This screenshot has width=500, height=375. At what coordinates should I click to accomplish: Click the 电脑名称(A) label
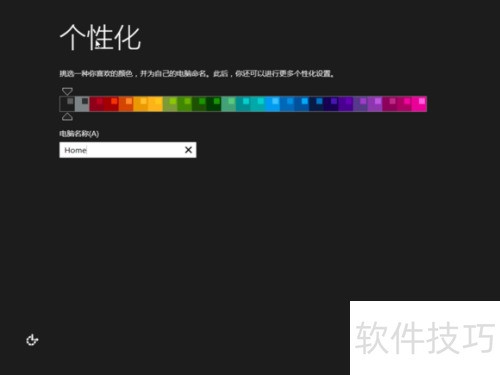pyautogui.click(x=79, y=134)
